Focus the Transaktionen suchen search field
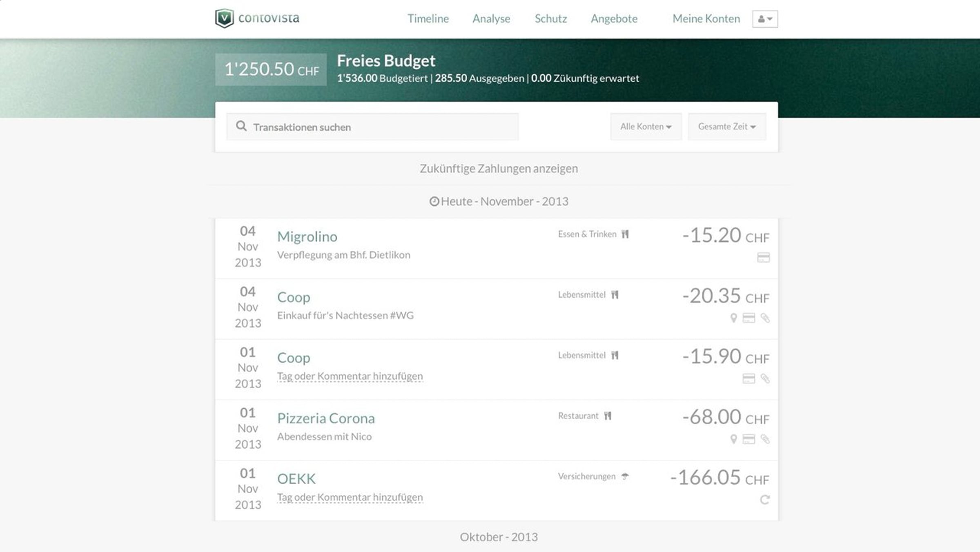This screenshot has height=552, width=980. click(x=372, y=127)
